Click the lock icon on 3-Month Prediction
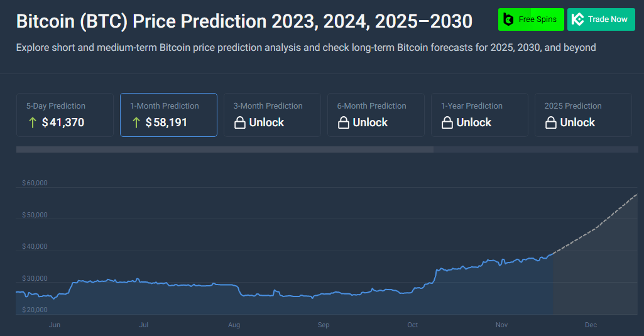 pyautogui.click(x=239, y=123)
